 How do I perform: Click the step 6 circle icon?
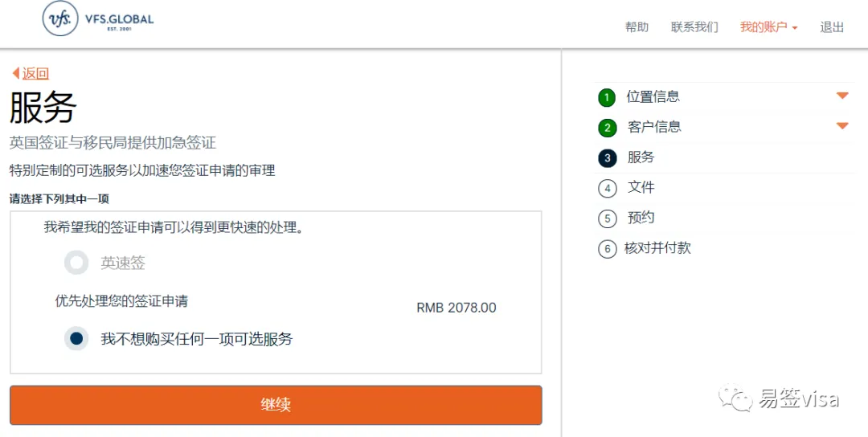[607, 249]
